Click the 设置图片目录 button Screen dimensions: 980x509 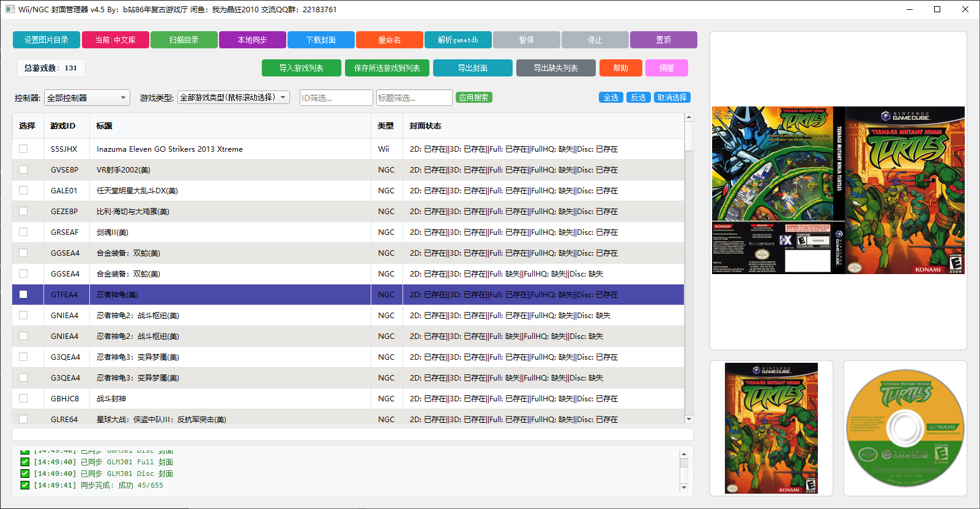[46, 40]
